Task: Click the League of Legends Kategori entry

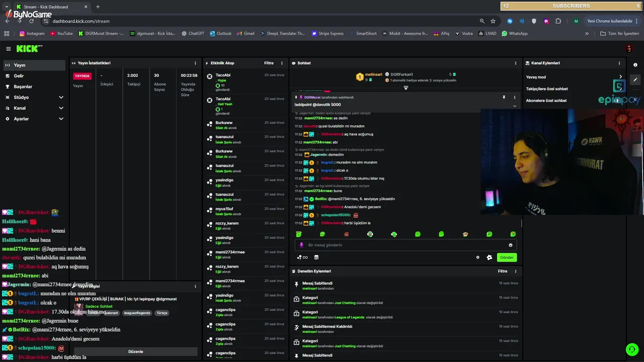Action: [406, 315]
